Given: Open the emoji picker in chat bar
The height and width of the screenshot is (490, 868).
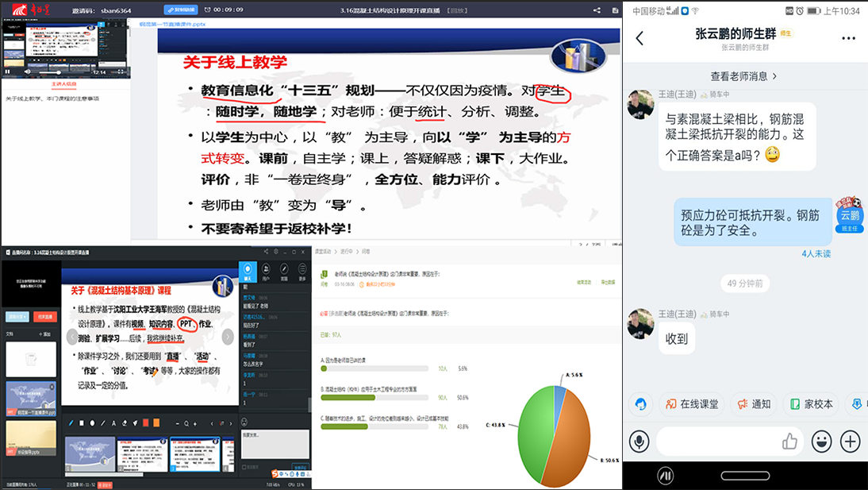Looking at the screenshot, I should [x=821, y=442].
